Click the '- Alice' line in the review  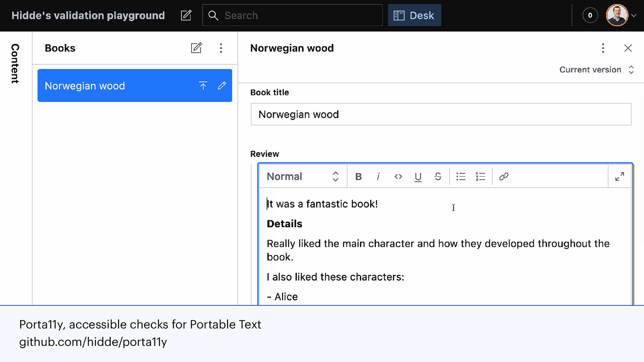click(282, 297)
